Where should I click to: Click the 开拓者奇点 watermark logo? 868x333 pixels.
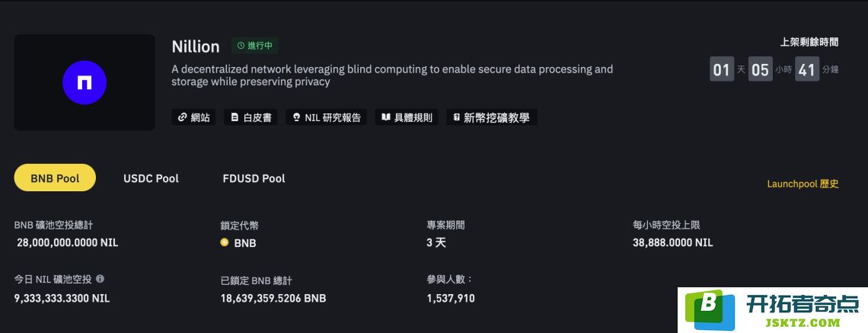coord(773,310)
